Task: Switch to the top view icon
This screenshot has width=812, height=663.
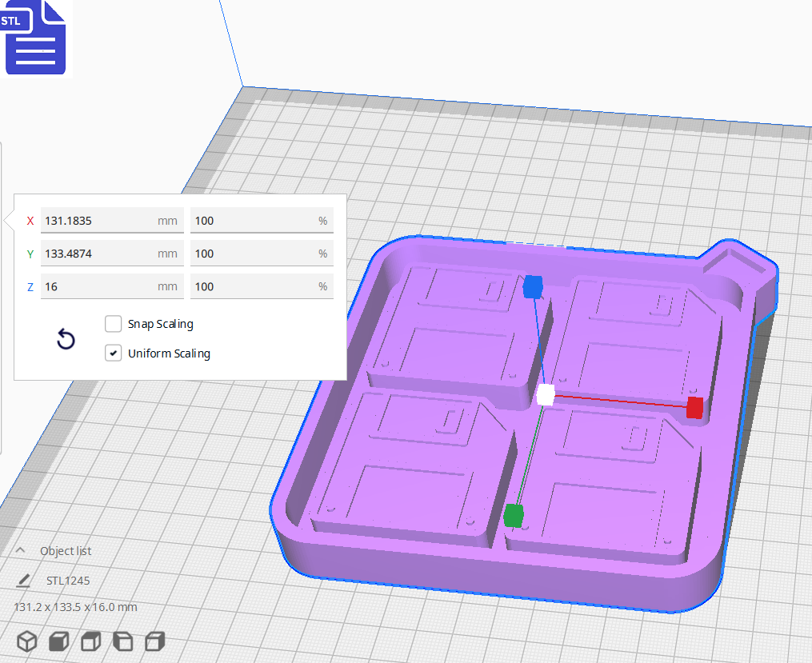Action: 90,641
